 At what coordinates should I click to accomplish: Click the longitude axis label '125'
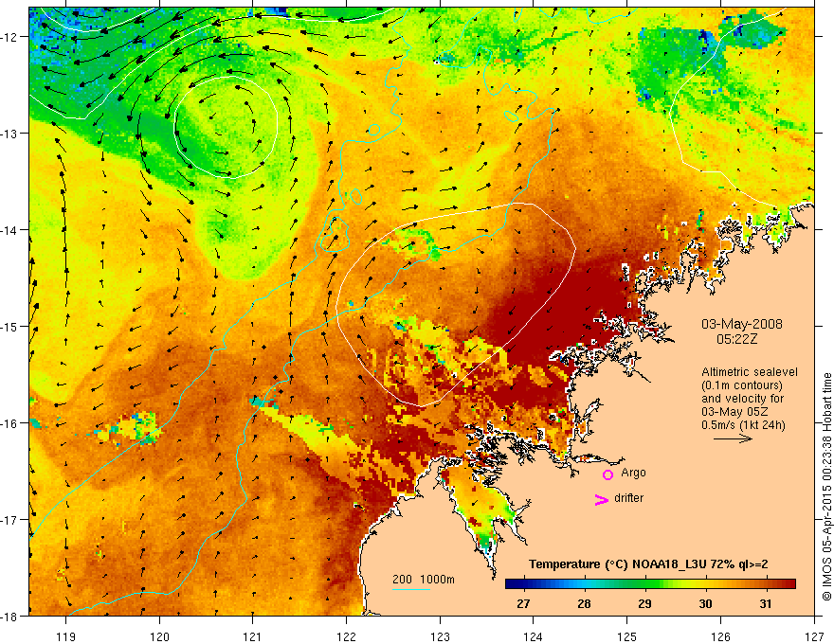(x=627, y=636)
